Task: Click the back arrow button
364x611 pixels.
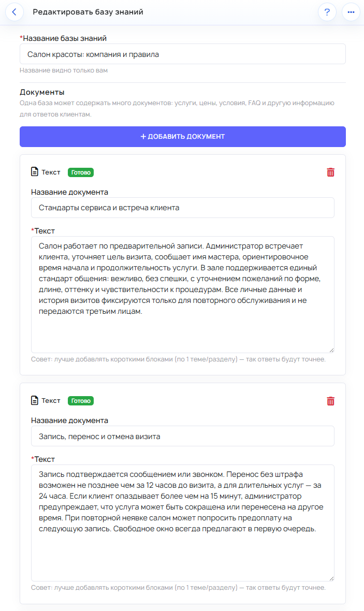Action: (x=14, y=11)
